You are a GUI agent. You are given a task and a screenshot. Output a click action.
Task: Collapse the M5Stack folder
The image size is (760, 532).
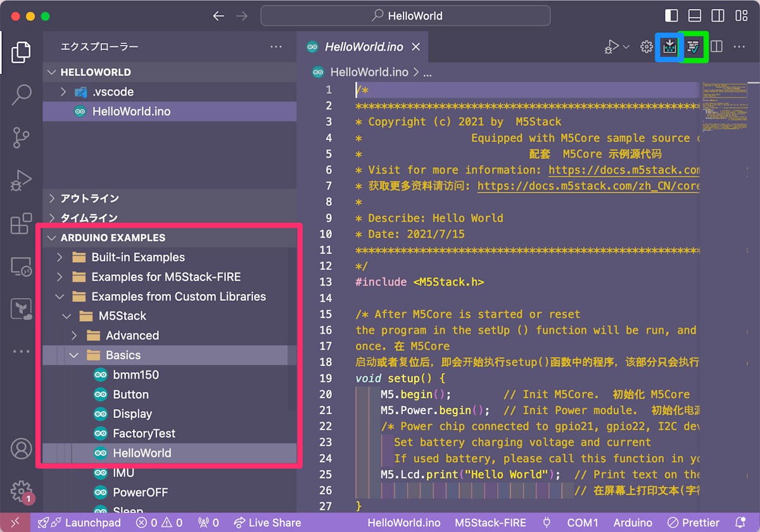[x=170, y=316]
